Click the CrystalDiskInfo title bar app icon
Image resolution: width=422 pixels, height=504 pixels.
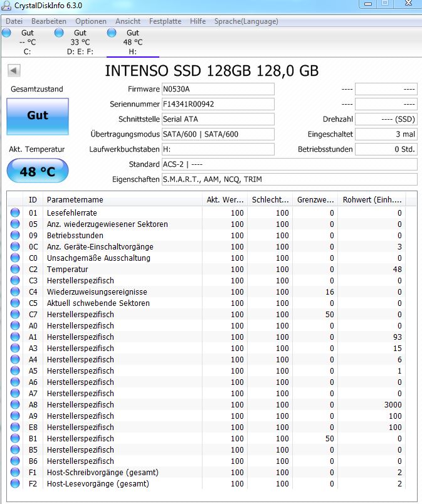(x=6, y=6)
